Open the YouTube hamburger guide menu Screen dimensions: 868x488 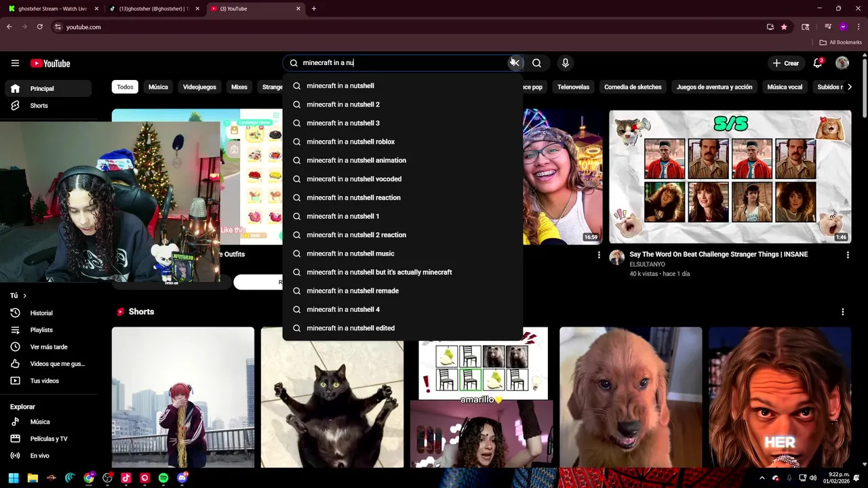click(15, 63)
